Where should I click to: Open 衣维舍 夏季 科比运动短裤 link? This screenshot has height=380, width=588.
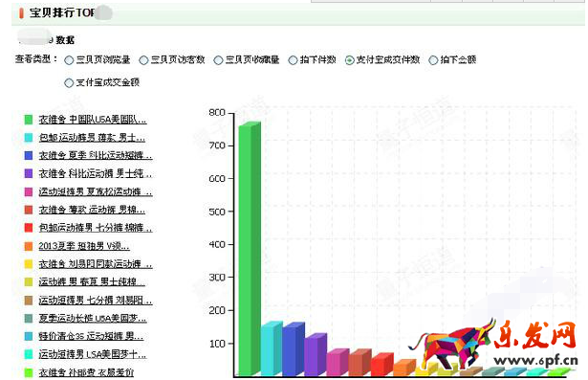tap(96, 155)
